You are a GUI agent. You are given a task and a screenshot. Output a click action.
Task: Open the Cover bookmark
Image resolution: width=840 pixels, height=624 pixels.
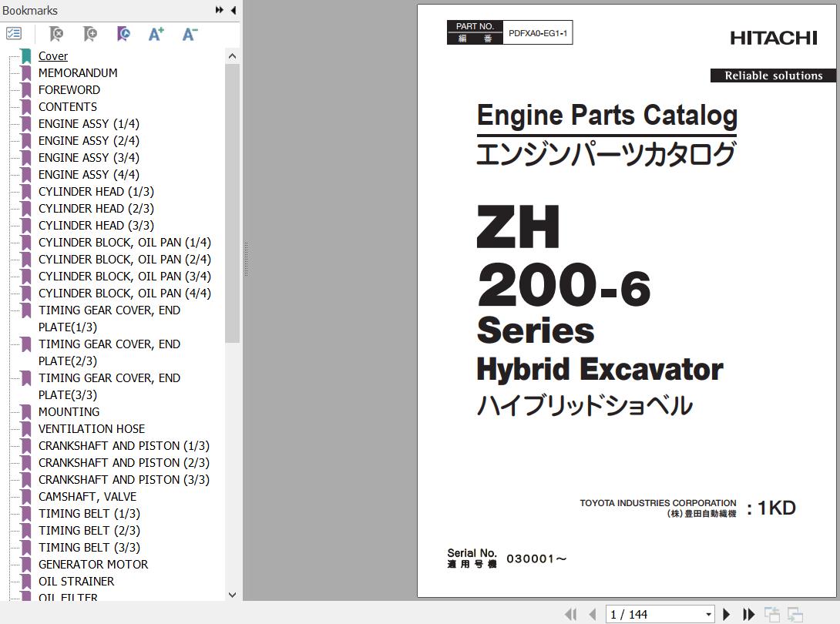coord(53,56)
